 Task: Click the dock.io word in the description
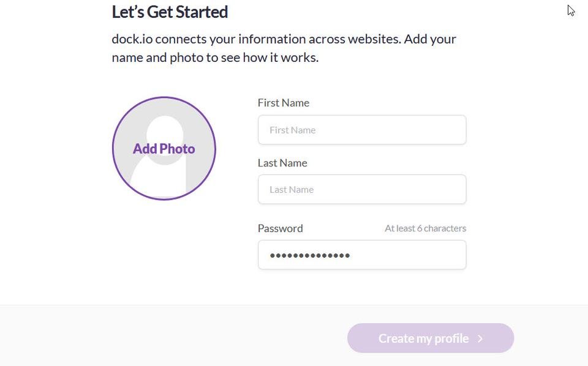[x=132, y=39]
